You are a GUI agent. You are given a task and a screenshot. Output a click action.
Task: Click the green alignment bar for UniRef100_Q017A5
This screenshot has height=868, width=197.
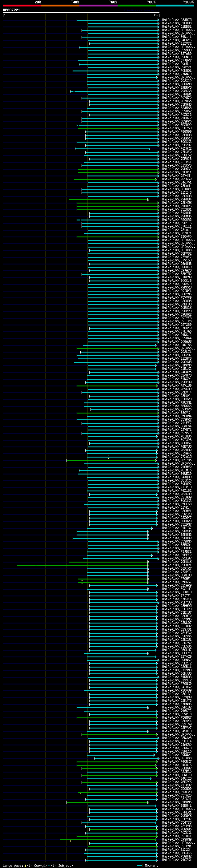(x=111, y=460)
